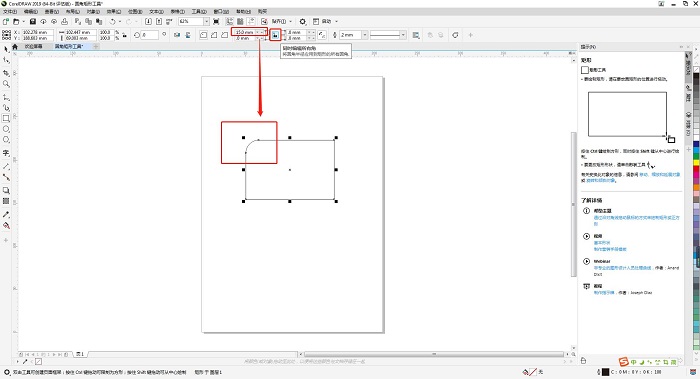Select the Zoom magnifier tool
The image size is (700, 379).
6,83
